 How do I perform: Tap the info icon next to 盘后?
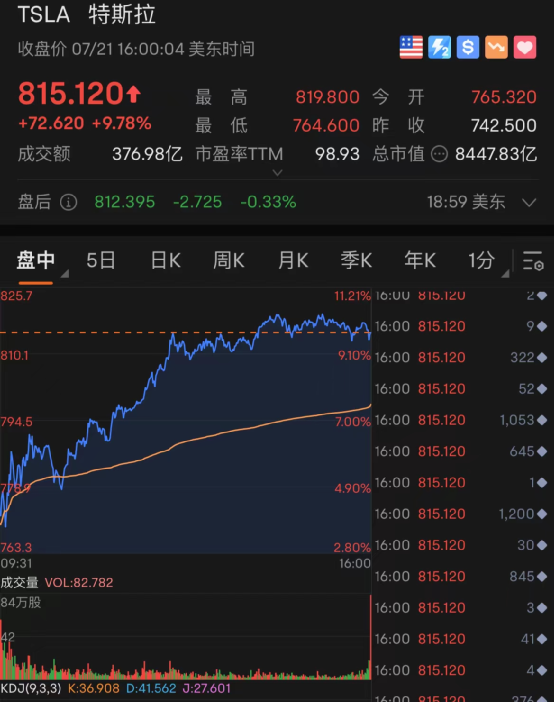(69, 202)
